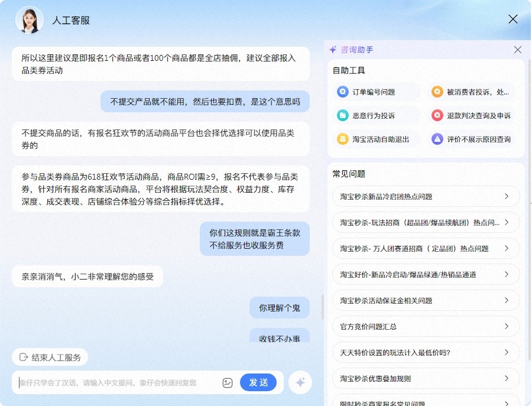Open the sparkle AI assistant icon bottom right
This screenshot has width=532, height=406.
pos(300,382)
